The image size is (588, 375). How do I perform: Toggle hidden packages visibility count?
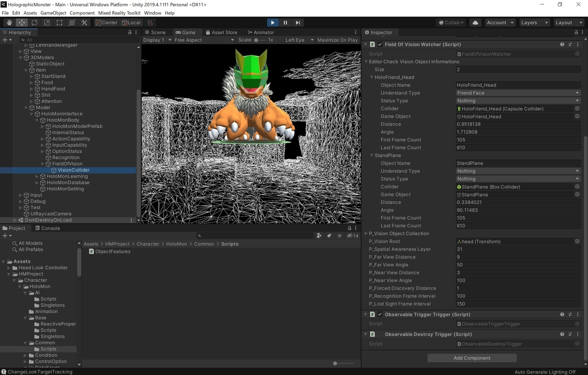(352, 235)
